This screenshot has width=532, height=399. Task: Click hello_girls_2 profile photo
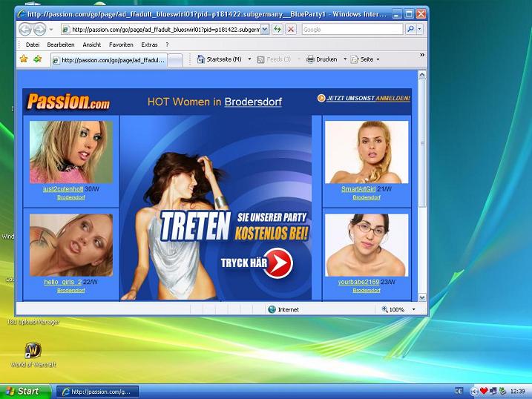[x=71, y=245]
